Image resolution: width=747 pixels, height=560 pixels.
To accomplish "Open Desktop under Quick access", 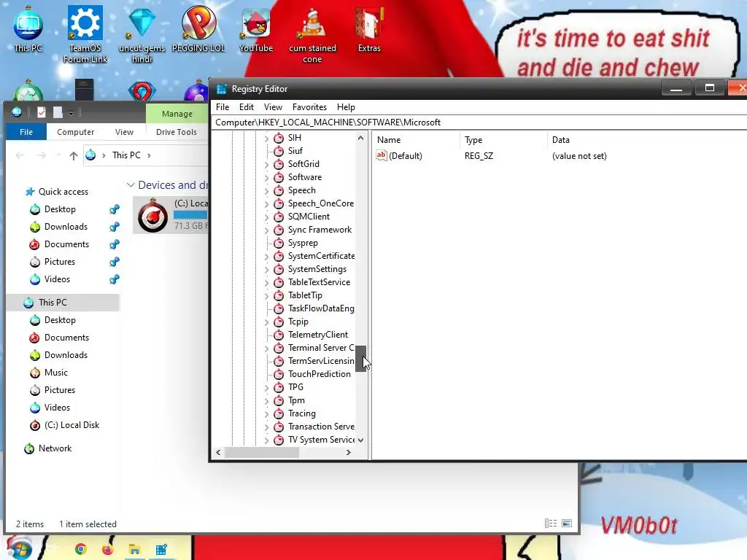I will 60,209.
